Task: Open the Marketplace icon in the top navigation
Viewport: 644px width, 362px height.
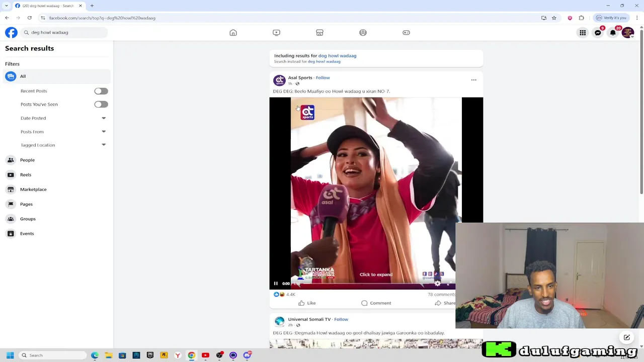Action: coord(319,33)
